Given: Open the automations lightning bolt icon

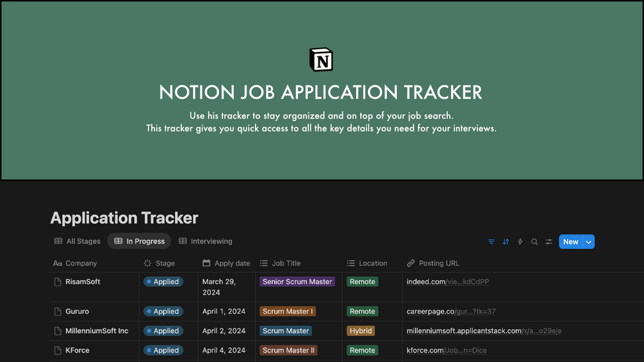Looking at the screenshot, I should coord(520,242).
